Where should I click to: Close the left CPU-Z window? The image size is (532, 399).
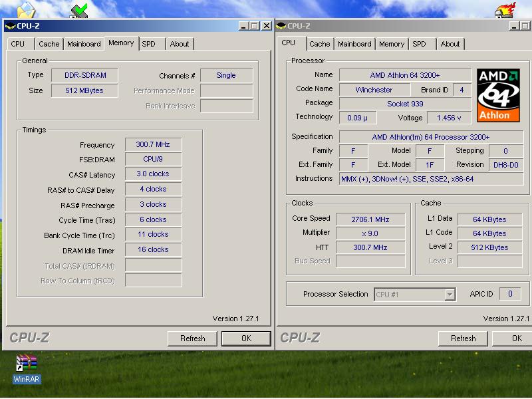coord(267,26)
